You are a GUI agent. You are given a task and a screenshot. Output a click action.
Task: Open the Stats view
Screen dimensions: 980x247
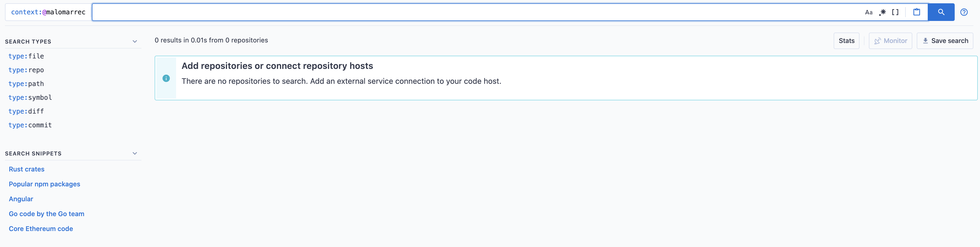[x=846, y=41]
